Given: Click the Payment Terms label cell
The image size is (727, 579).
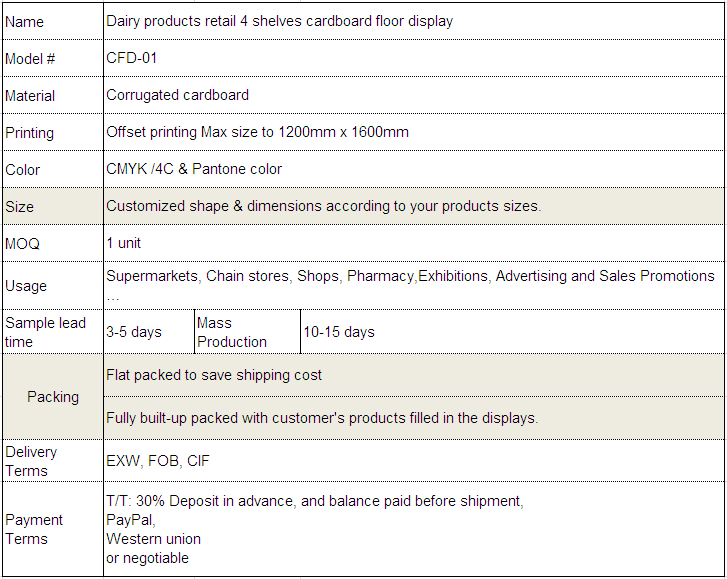Looking at the screenshot, I should click(x=34, y=529).
